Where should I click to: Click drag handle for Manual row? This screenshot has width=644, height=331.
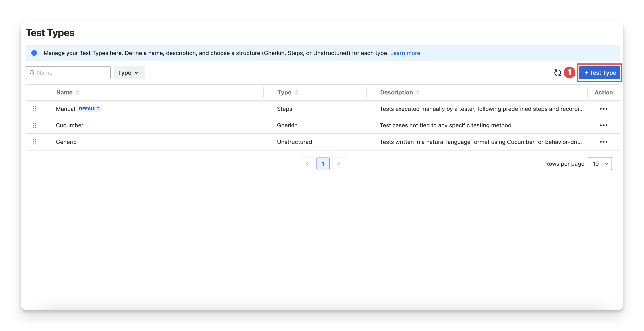point(35,109)
